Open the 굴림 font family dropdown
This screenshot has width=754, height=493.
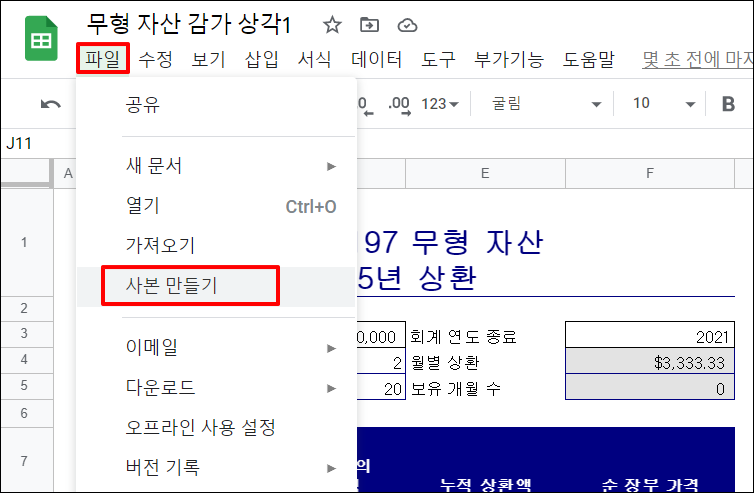[545, 104]
